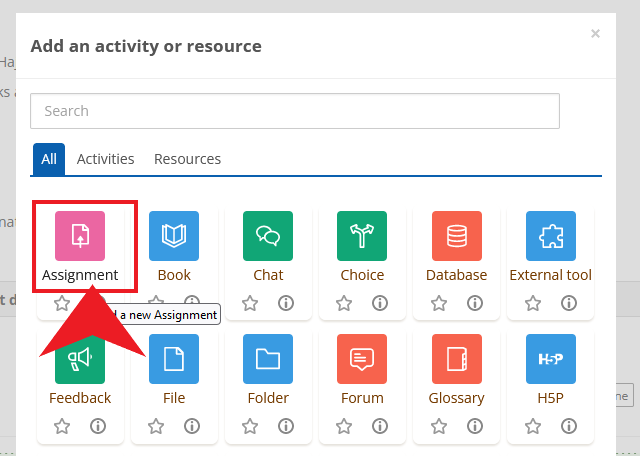Close the activity chooser dialog

[595, 34]
